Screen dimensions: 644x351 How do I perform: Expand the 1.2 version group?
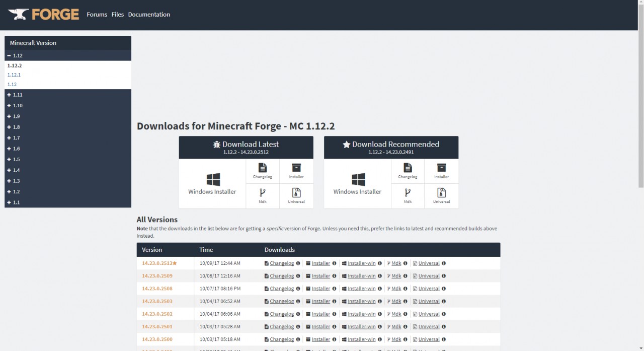pos(68,192)
